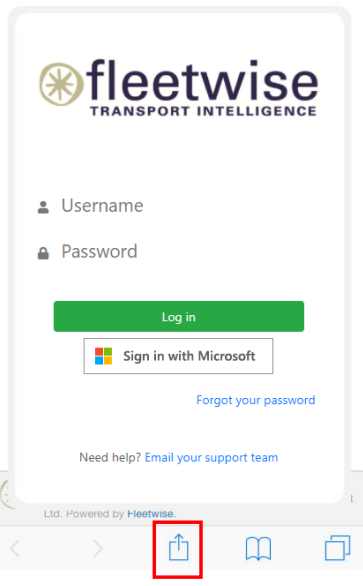This screenshot has height=586, width=363.
Task: Click the Need help? text
Action: (x=110, y=457)
